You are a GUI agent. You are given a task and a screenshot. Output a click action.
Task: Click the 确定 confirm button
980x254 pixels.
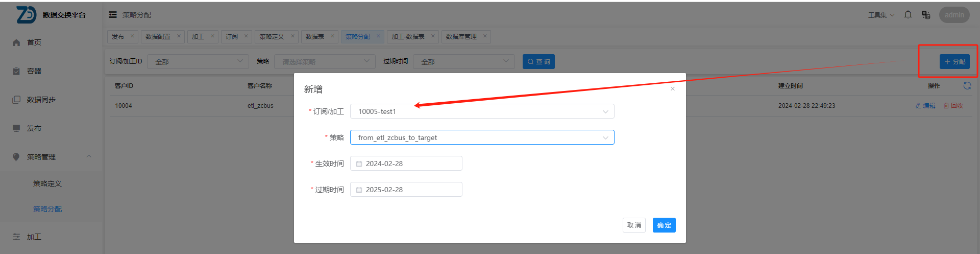tap(664, 225)
